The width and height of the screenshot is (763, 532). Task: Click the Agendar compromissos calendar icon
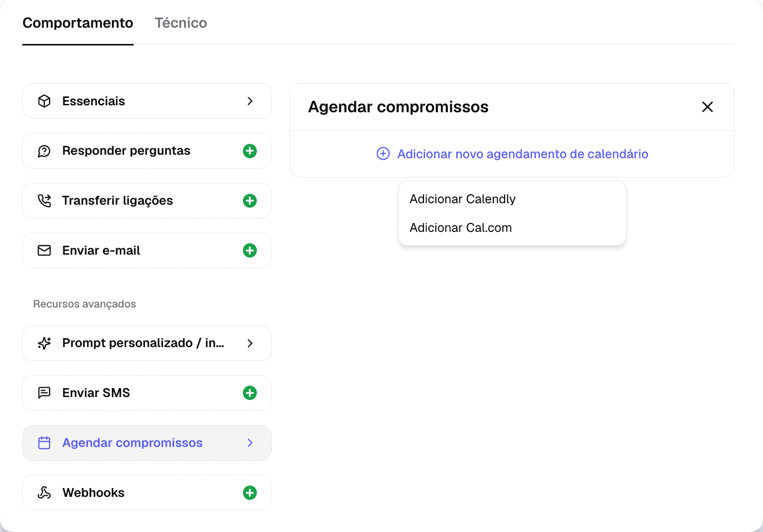45,443
